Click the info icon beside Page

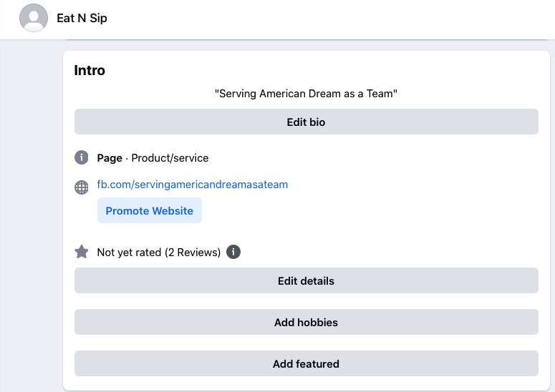tap(82, 157)
